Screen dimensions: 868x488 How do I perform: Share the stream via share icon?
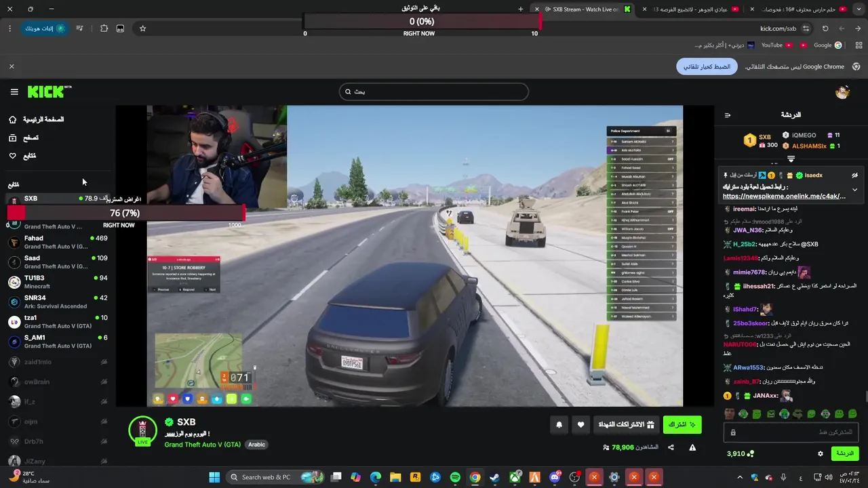[671, 447]
